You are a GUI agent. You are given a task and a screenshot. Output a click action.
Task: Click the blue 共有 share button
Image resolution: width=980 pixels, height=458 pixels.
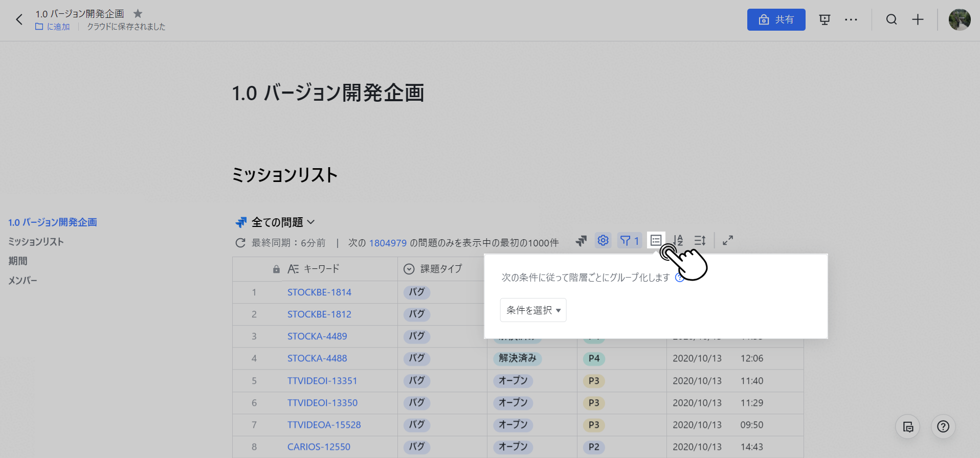click(x=776, y=20)
